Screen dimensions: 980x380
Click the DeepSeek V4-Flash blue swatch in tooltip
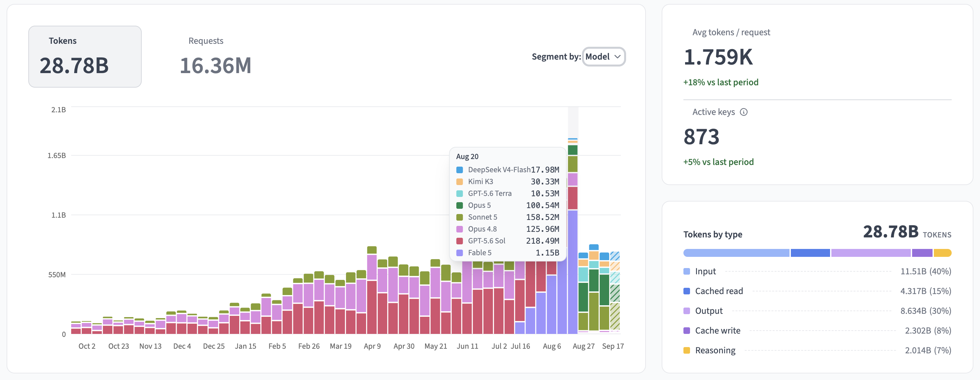[x=460, y=170]
